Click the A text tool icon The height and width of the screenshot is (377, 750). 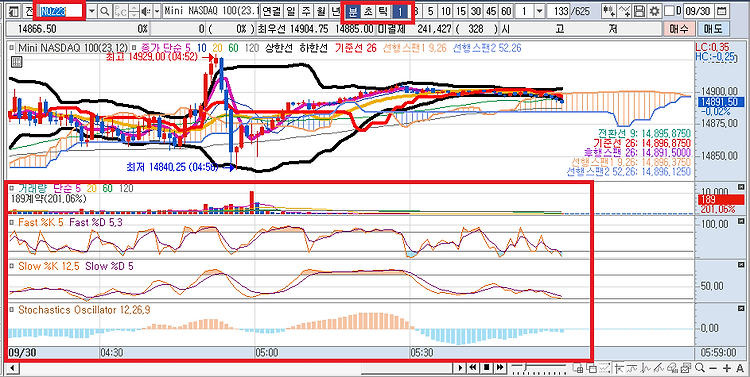(x=740, y=367)
